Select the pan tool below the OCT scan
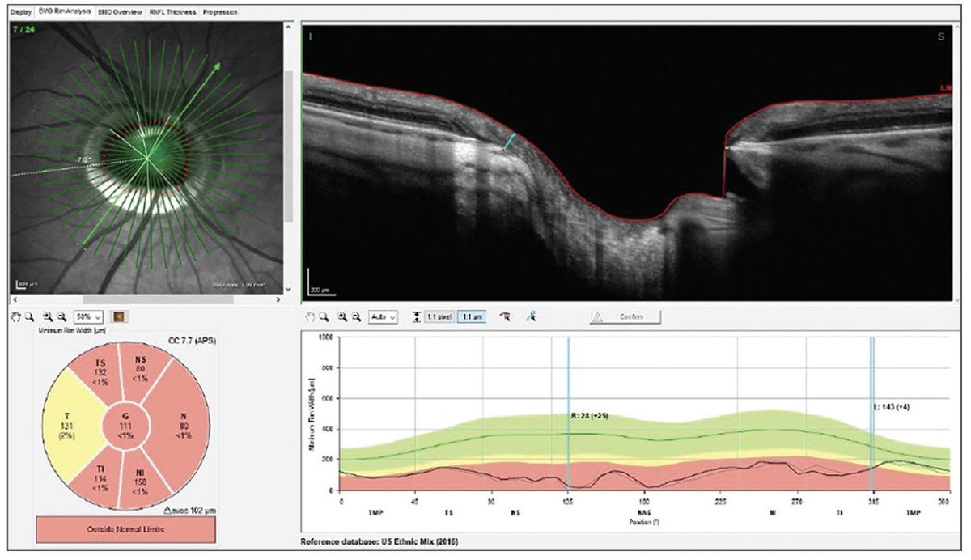971x560 pixels. 310,316
